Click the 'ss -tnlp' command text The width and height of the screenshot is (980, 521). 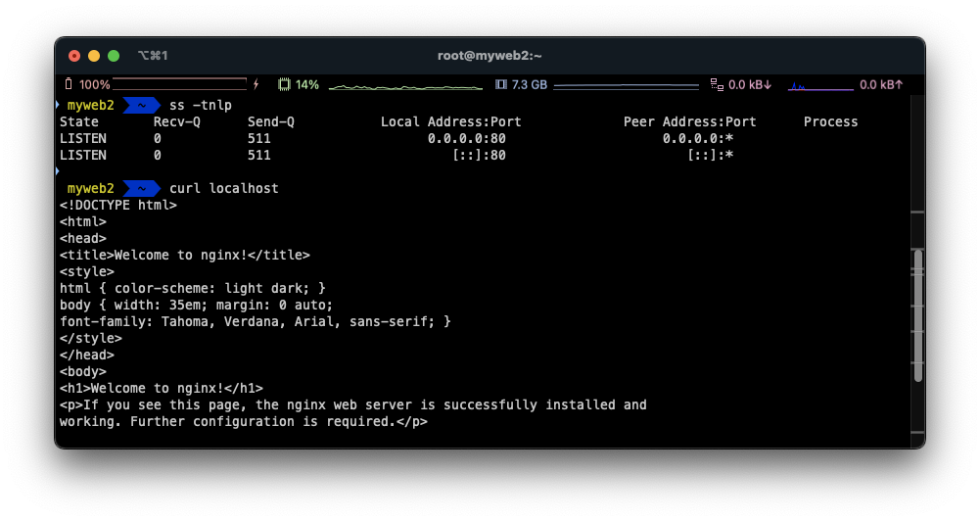[201, 105]
